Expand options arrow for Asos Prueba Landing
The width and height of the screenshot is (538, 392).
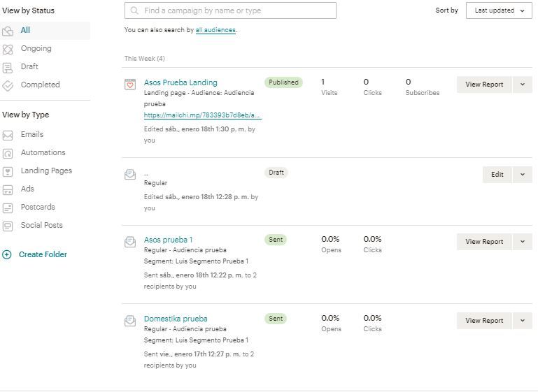tap(523, 85)
